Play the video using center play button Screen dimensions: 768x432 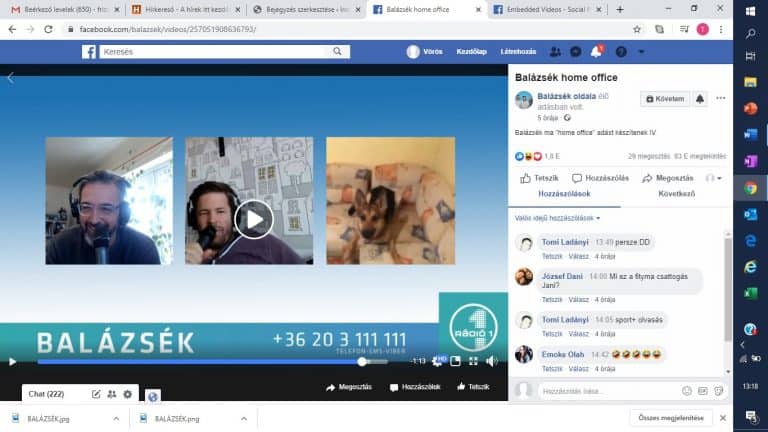pyautogui.click(x=254, y=218)
